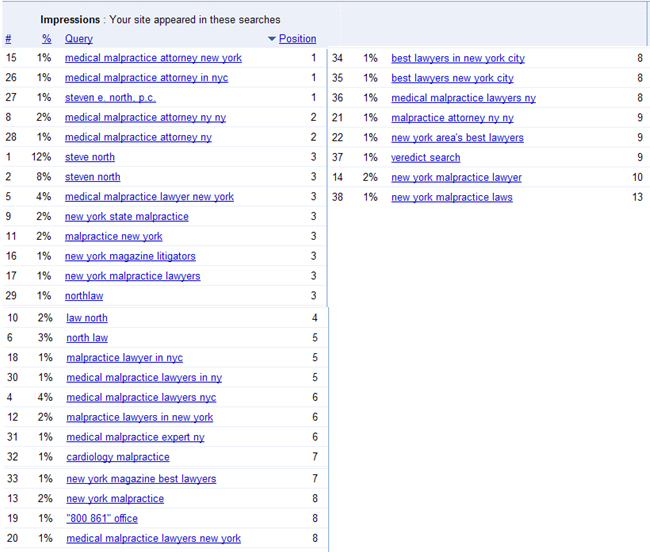Open query 'medical malpractice lawyer new york'
Viewport: 650px width, 552px height.
(x=149, y=197)
